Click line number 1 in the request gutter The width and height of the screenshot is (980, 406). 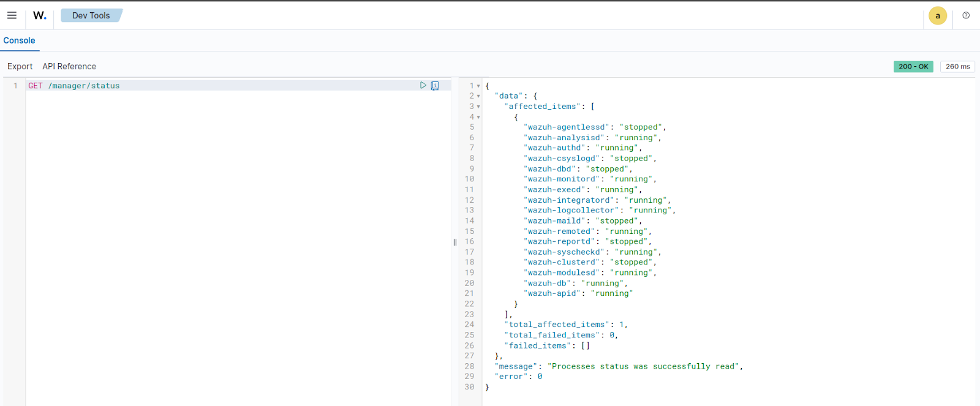coord(15,86)
